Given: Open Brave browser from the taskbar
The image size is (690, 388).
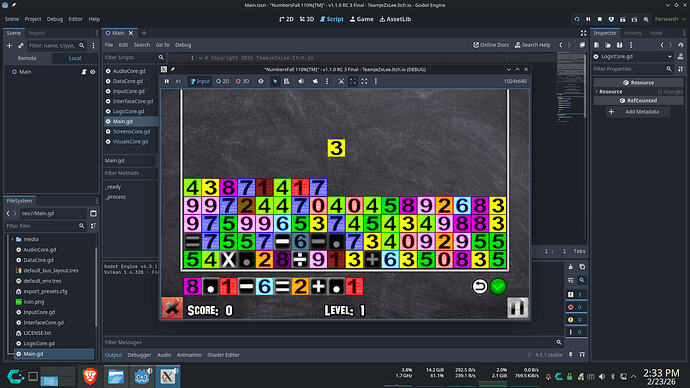Looking at the screenshot, I should click(90, 377).
